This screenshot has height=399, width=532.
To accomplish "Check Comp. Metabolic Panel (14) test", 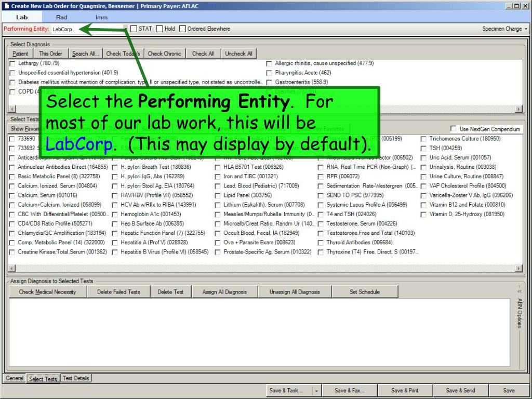I will (x=12, y=243).
